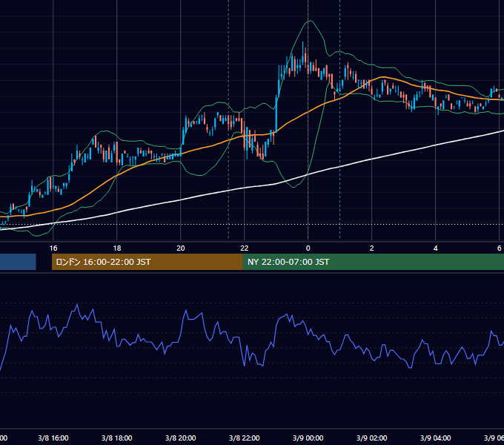Click the 4 hour label on price chart
The height and width of the screenshot is (445, 504).
(x=435, y=248)
